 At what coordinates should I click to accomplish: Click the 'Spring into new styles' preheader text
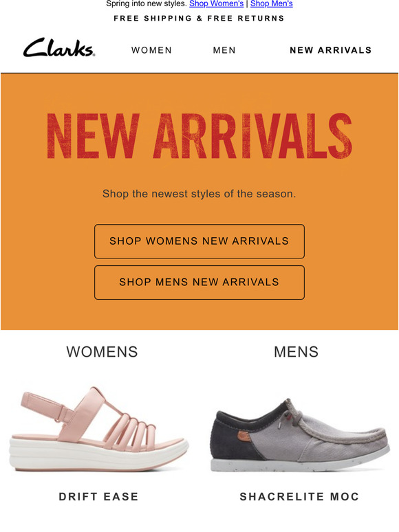point(147,3)
